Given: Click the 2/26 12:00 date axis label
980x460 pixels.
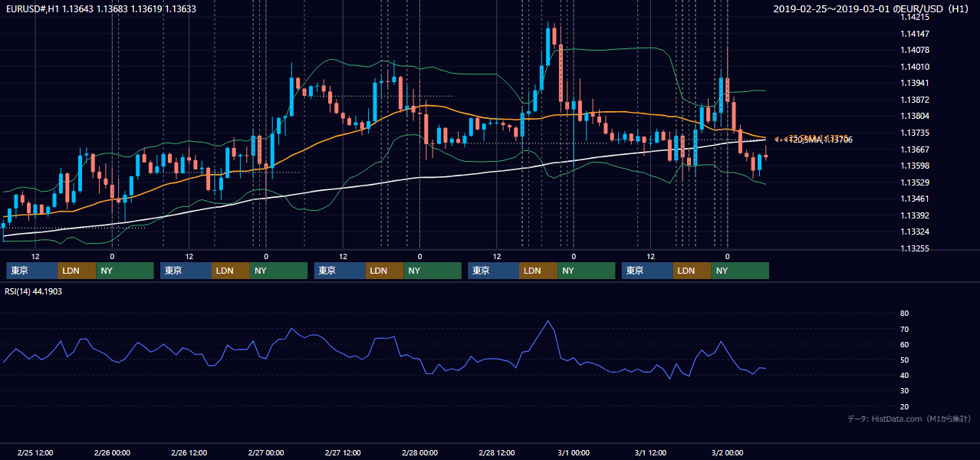Looking at the screenshot, I should [x=189, y=452].
